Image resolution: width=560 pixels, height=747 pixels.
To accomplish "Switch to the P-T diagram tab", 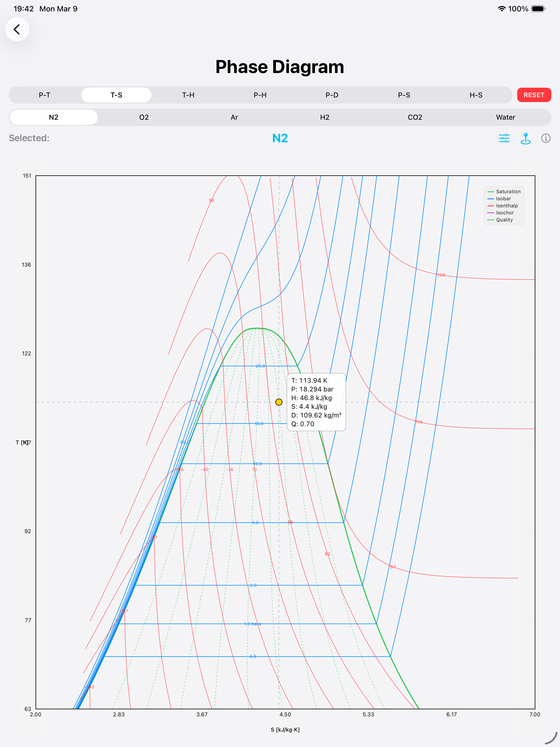I will tap(44, 95).
